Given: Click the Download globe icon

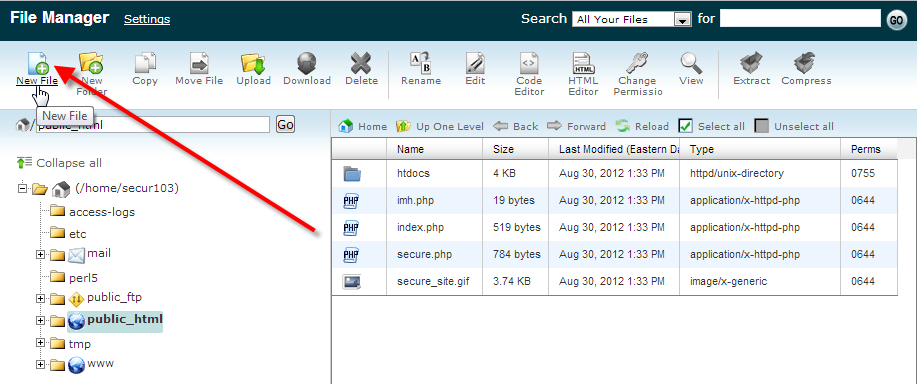Looking at the screenshot, I should [x=307, y=63].
